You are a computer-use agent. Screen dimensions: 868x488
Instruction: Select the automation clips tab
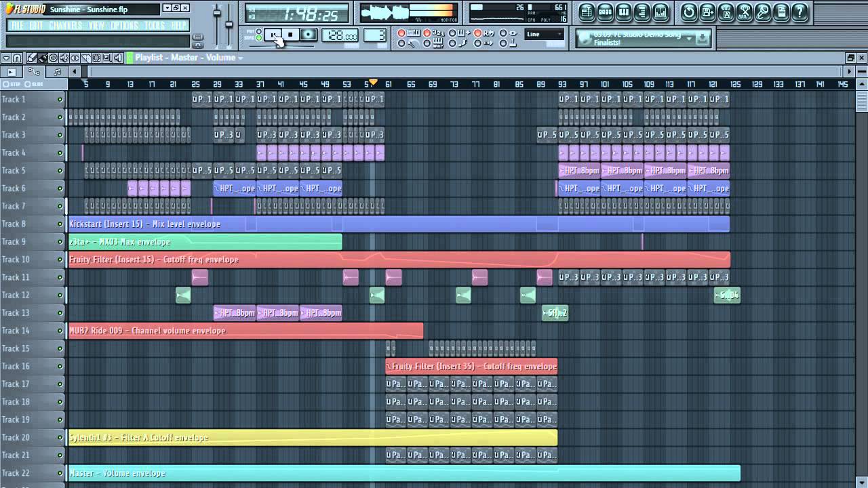tap(34, 72)
